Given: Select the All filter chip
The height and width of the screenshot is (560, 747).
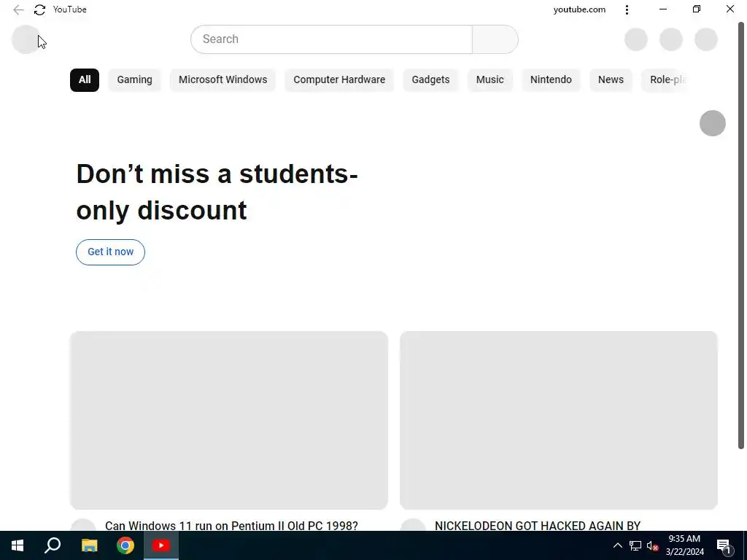Looking at the screenshot, I should pos(85,80).
